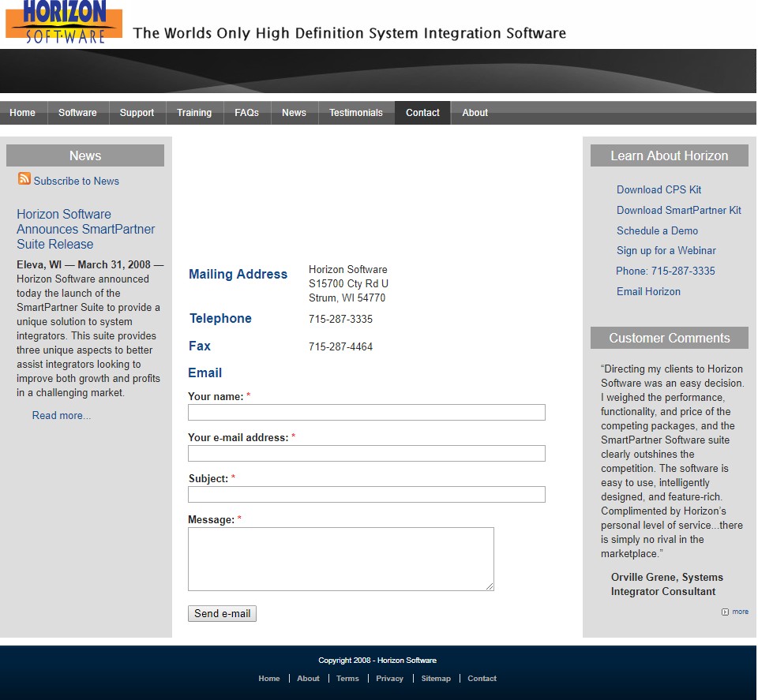Viewport: 758px width, 700px height.
Task: Click the footer Home link
Action: click(269, 679)
